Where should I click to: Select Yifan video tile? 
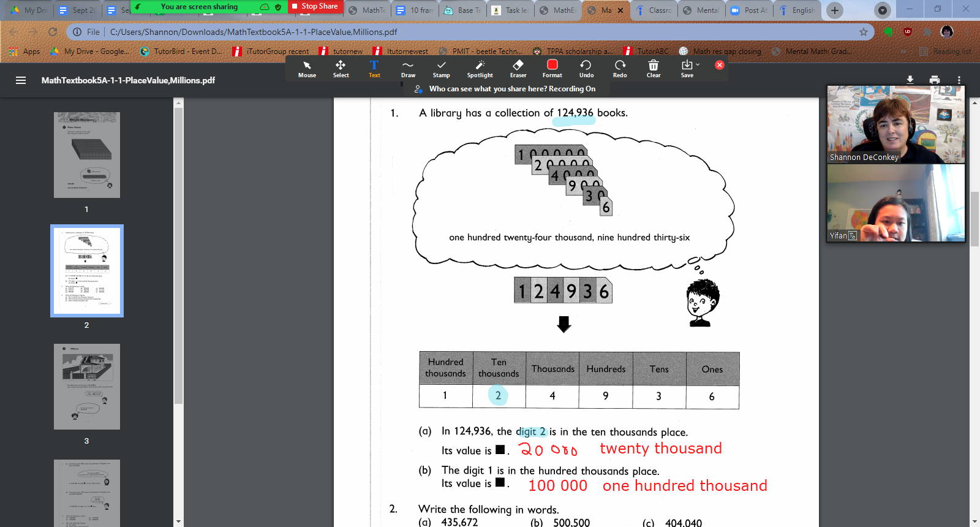(x=895, y=203)
